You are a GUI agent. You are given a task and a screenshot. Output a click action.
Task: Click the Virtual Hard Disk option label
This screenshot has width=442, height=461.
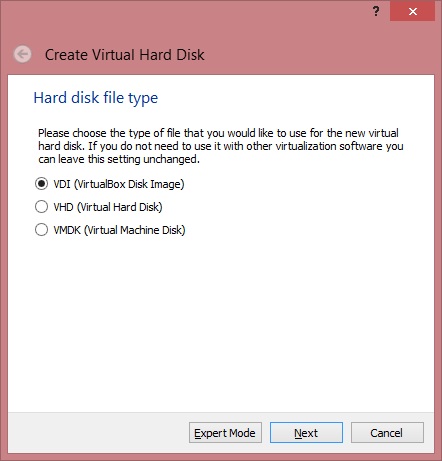(108, 207)
